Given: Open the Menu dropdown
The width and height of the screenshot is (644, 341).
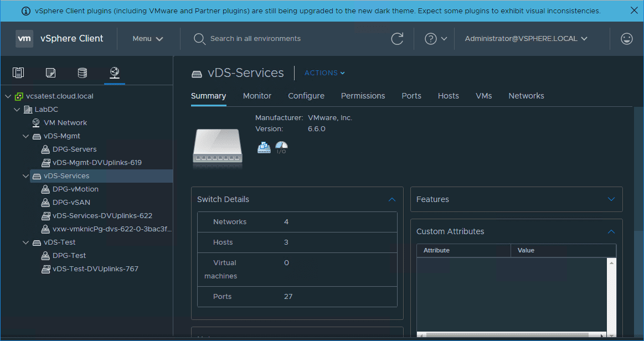Looking at the screenshot, I should 148,39.
